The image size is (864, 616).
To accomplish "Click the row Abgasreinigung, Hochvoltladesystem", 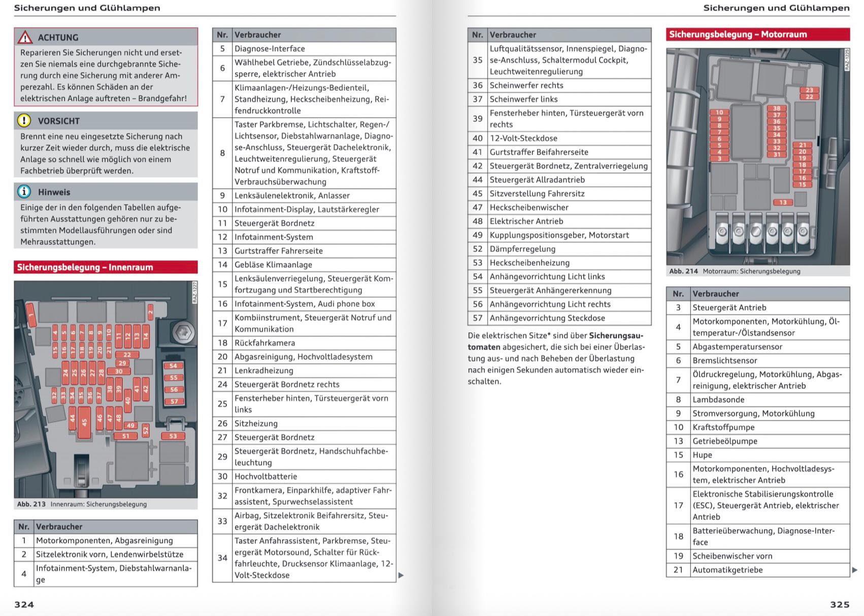I will pyautogui.click(x=304, y=357).
